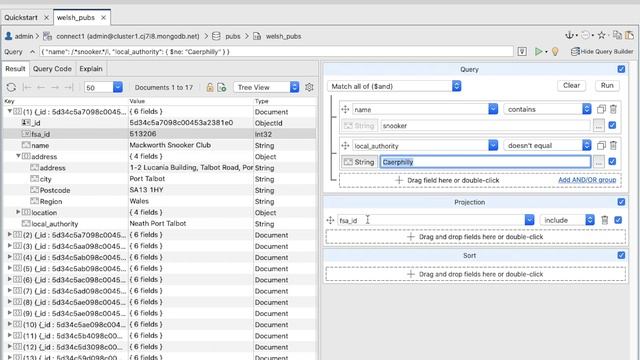The height and width of the screenshot is (360, 640).
Task: Refresh results with the circular arrow icon
Action: 11,87
